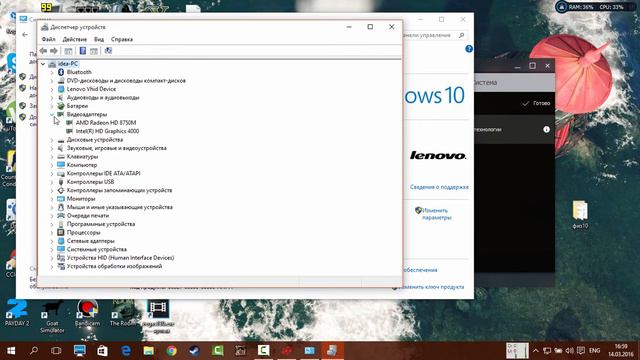Expand Контроллеры USB category
The height and width of the screenshot is (360, 640).
point(52,182)
